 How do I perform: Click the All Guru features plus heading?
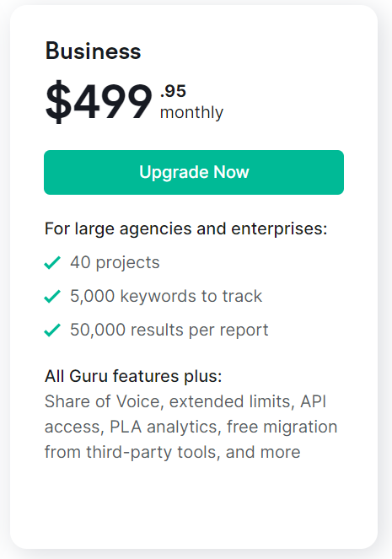133,376
